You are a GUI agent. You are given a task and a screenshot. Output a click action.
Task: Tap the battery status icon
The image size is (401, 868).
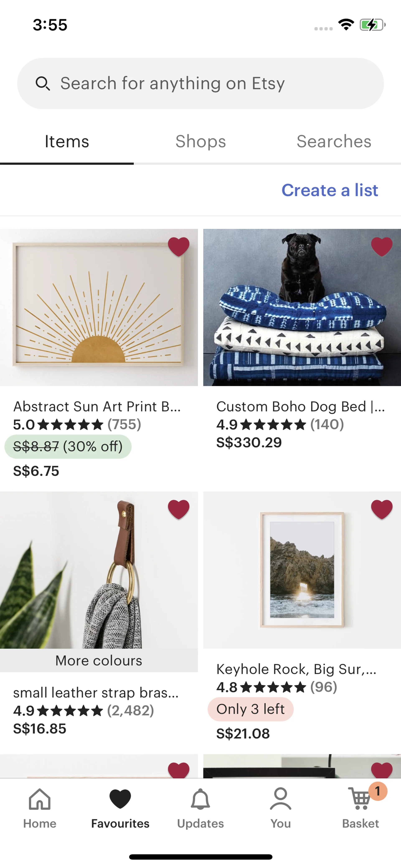pyautogui.click(x=372, y=25)
